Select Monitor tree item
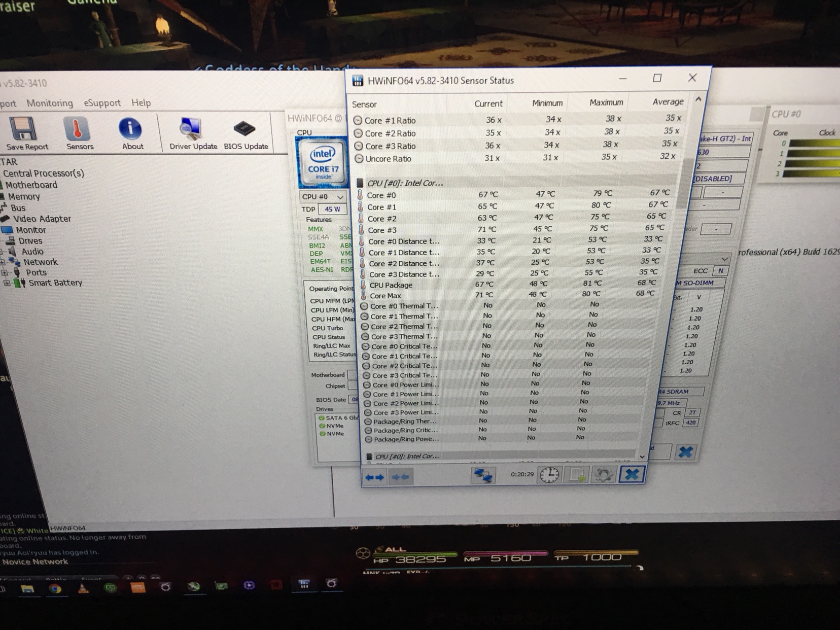The image size is (840, 630). tap(30, 230)
